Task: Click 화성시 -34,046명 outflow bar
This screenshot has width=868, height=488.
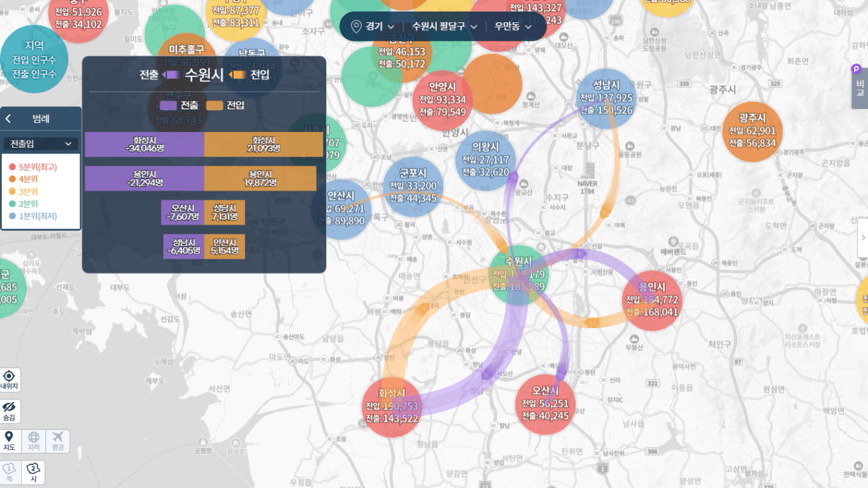Action: (145, 145)
